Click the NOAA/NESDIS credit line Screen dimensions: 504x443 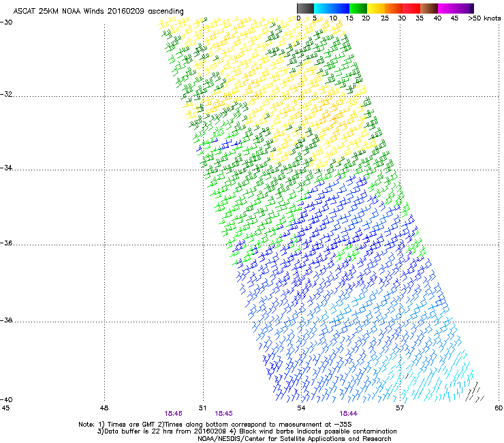[x=294, y=439]
